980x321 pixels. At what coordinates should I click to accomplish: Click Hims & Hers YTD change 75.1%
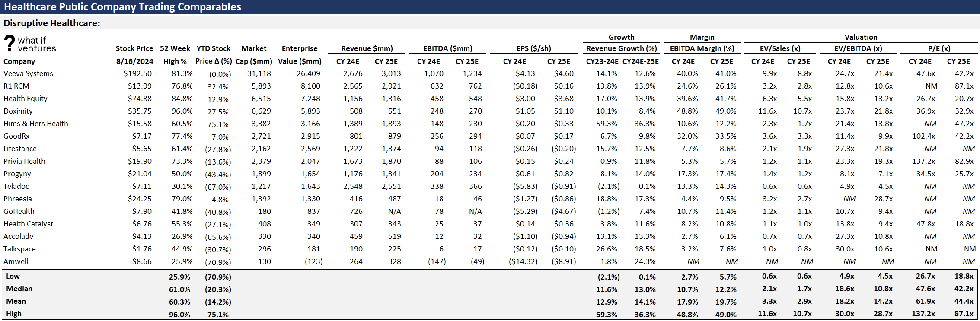pos(218,124)
